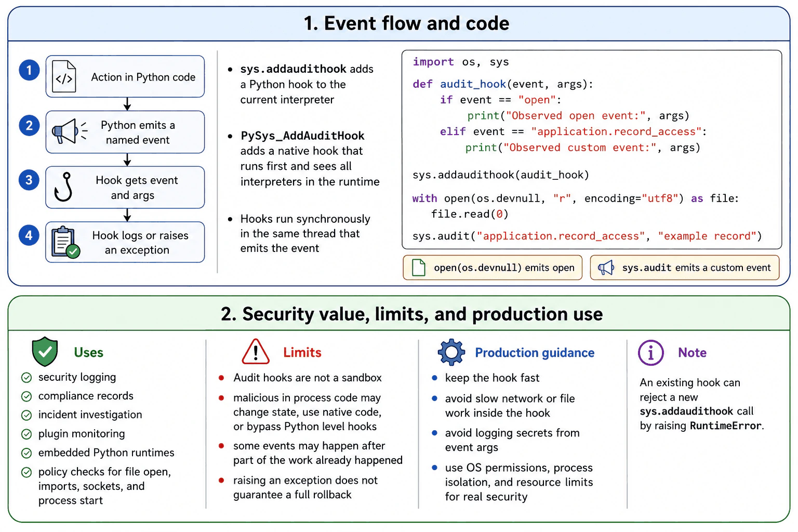Click the 'Note' column heading
798x532 pixels.
pyautogui.click(x=692, y=353)
